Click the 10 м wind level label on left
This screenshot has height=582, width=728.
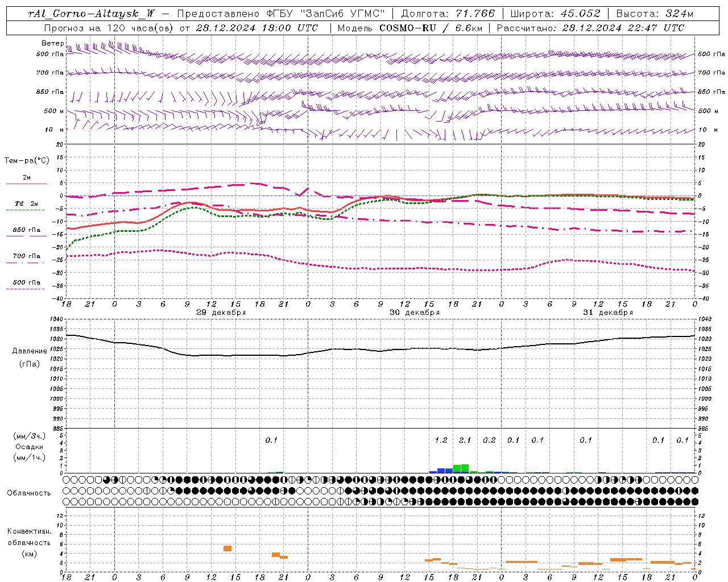[x=55, y=130]
